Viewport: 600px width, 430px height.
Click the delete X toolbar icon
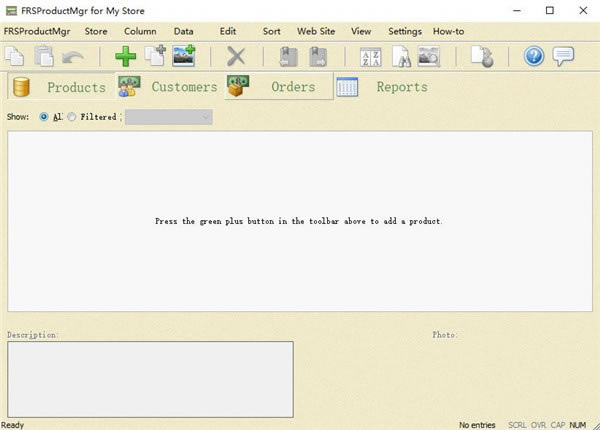pyautogui.click(x=236, y=57)
